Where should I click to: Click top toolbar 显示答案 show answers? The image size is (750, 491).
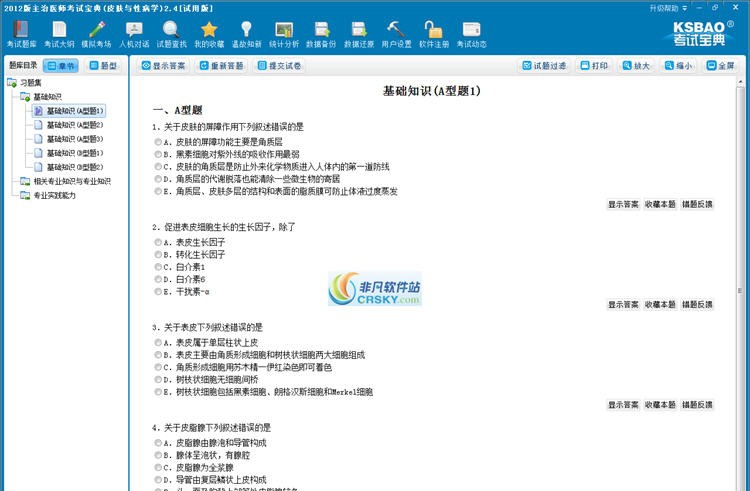pyautogui.click(x=164, y=65)
